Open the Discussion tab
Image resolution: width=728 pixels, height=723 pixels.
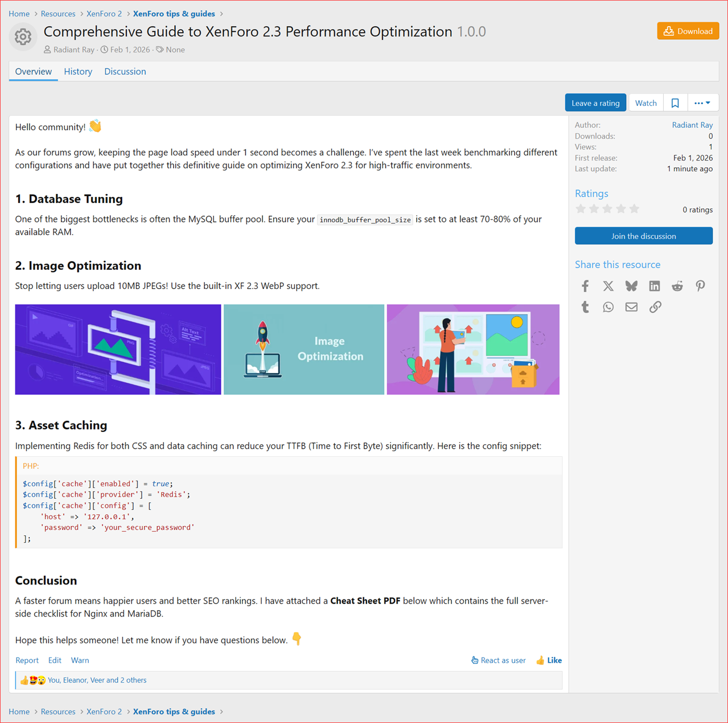[x=125, y=72]
